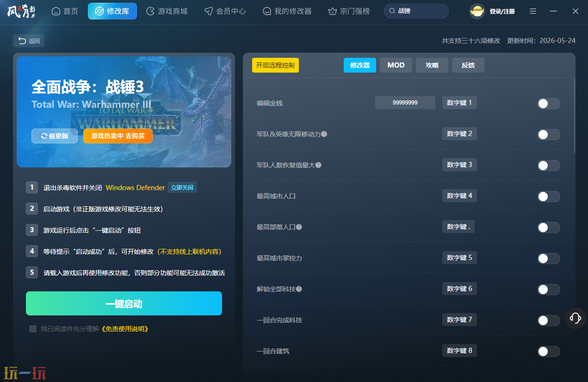Check the 我已阅读并充分理解 checkbox
This screenshot has height=382, width=588.
tap(33, 329)
